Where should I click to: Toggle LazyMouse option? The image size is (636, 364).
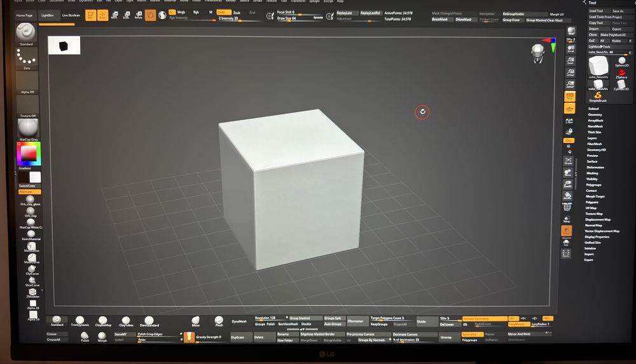(x=518, y=324)
